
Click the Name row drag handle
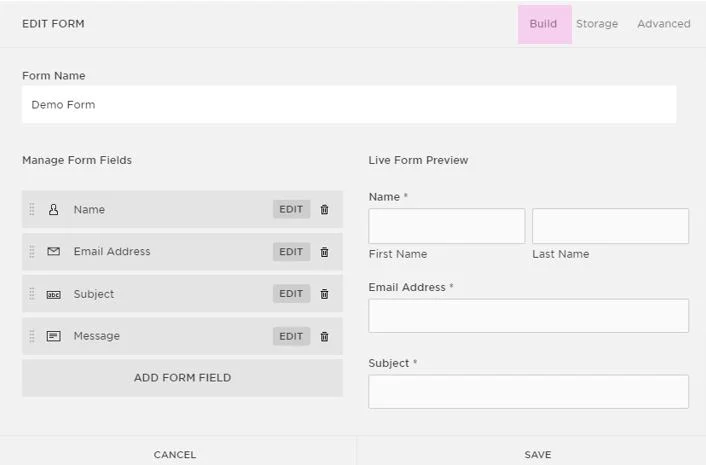pyautogui.click(x=32, y=209)
